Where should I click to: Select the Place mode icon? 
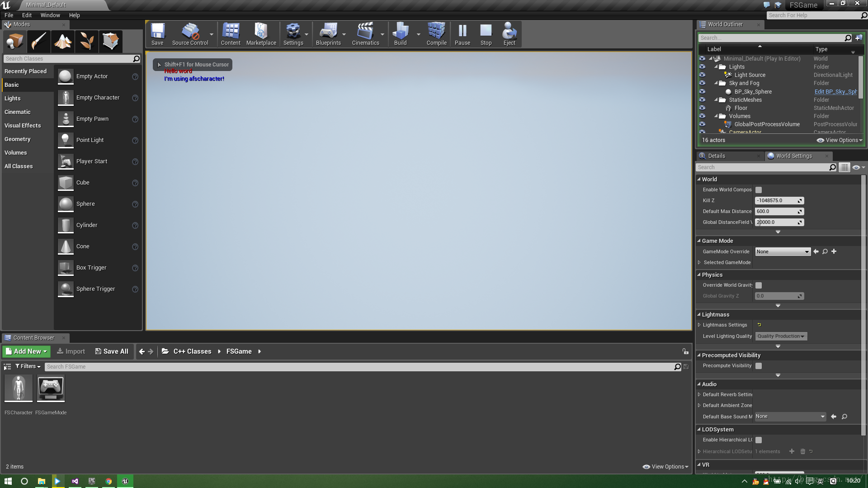pos(14,42)
